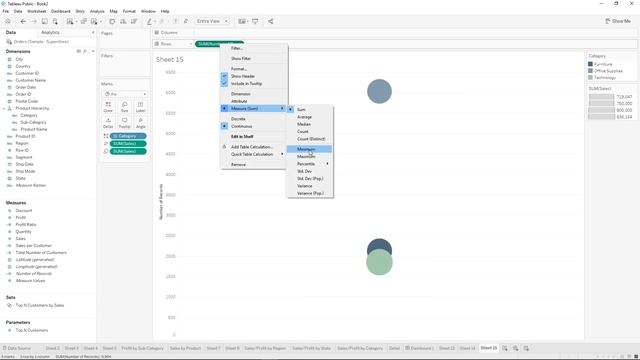Click the Tableau logo start icon
The image size is (640, 360).
[8, 21]
